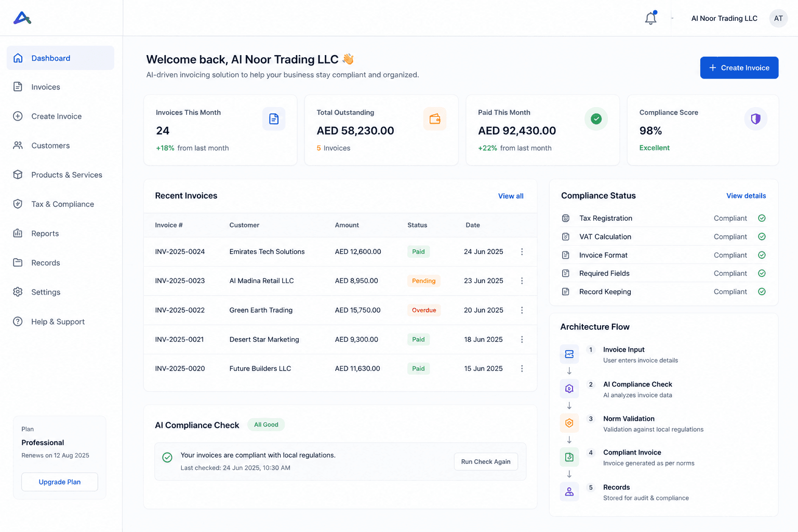Click the AT user avatar
The image size is (798, 532).
(778, 18)
